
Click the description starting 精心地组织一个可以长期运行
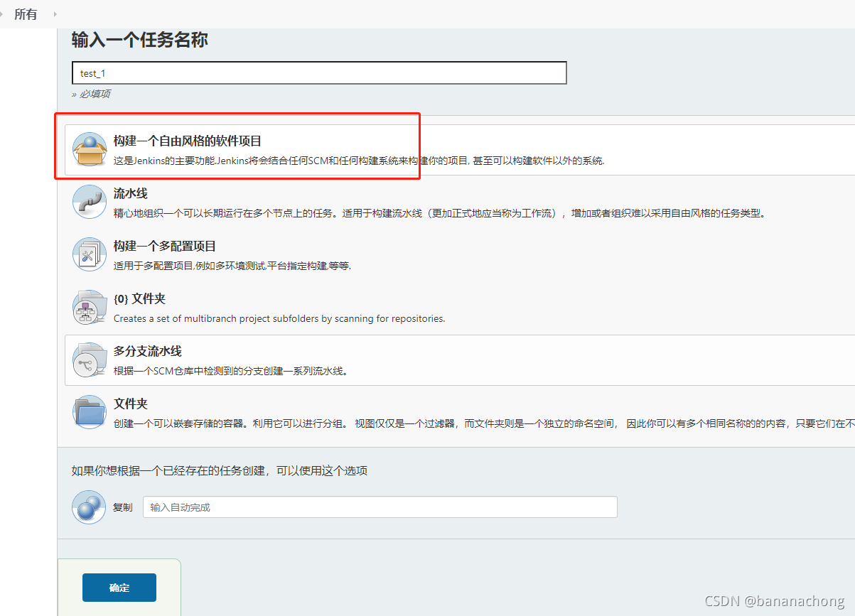tap(440, 213)
